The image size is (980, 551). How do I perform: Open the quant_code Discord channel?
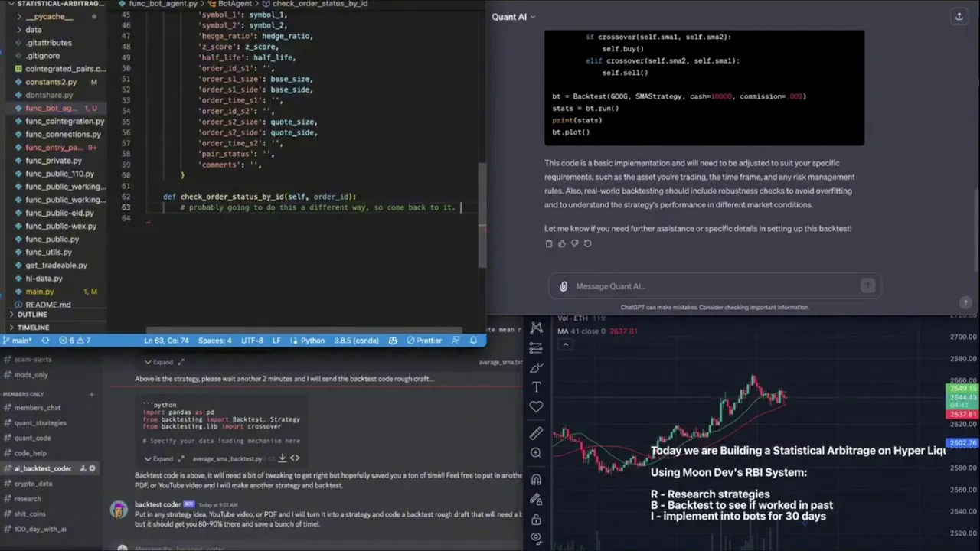click(x=33, y=438)
